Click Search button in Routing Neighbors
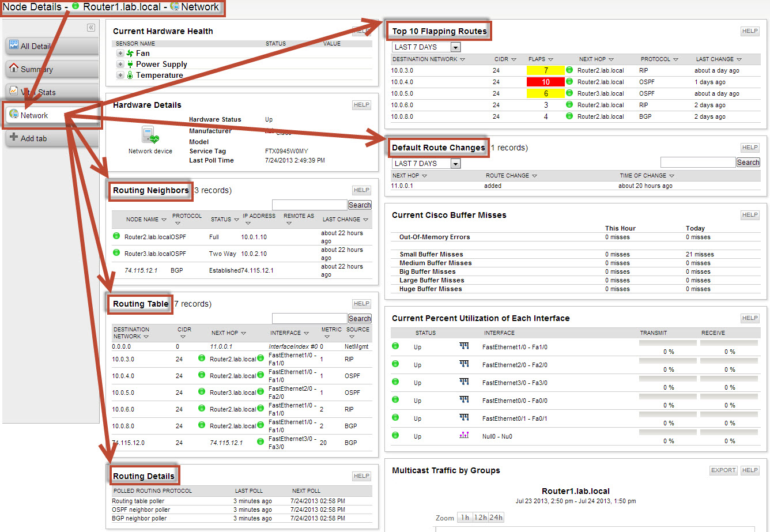This screenshot has width=770, height=532. (x=360, y=205)
